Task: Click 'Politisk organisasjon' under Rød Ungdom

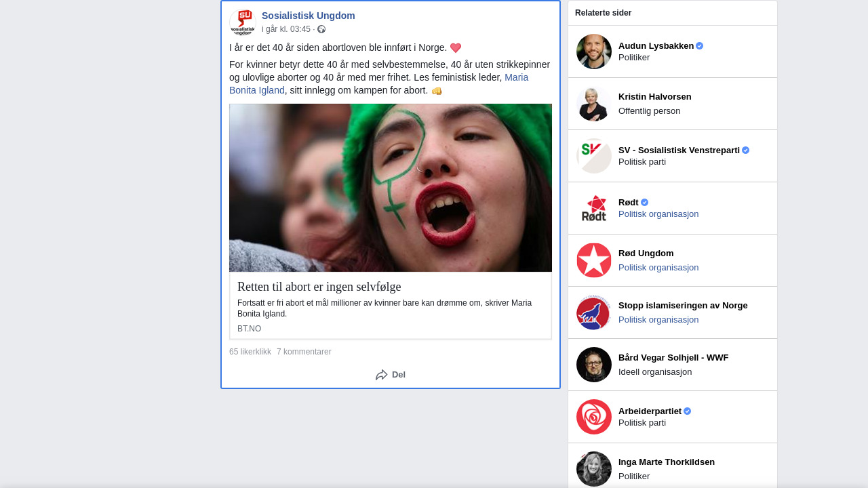Action: pyautogui.click(x=658, y=268)
